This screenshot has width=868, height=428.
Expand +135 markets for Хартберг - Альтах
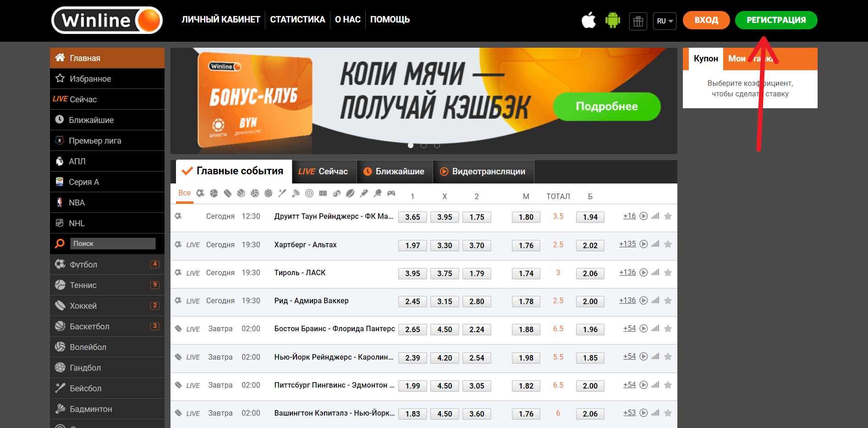[627, 244]
